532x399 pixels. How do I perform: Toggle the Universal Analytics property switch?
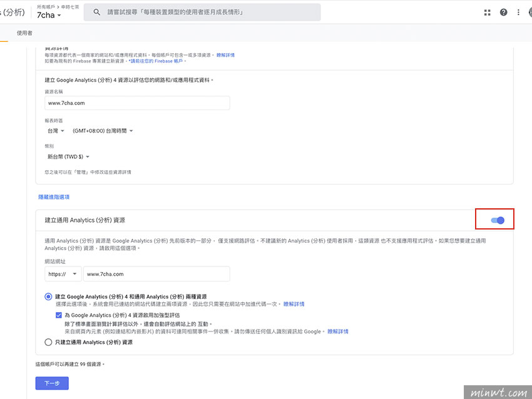498,220
